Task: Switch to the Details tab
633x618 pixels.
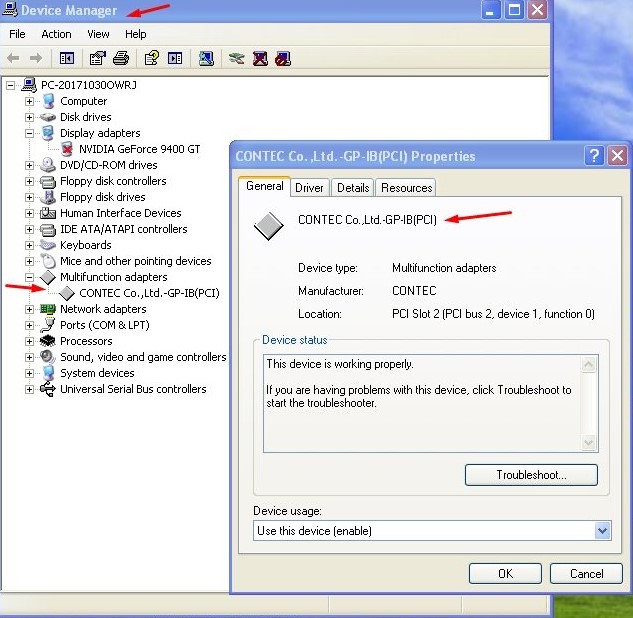Action: [x=353, y=188]
